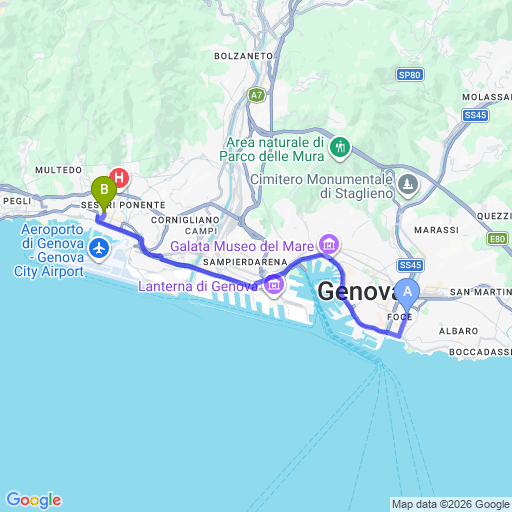
Task: Select the Sampierdarena district label
Action: coord(245,262)
